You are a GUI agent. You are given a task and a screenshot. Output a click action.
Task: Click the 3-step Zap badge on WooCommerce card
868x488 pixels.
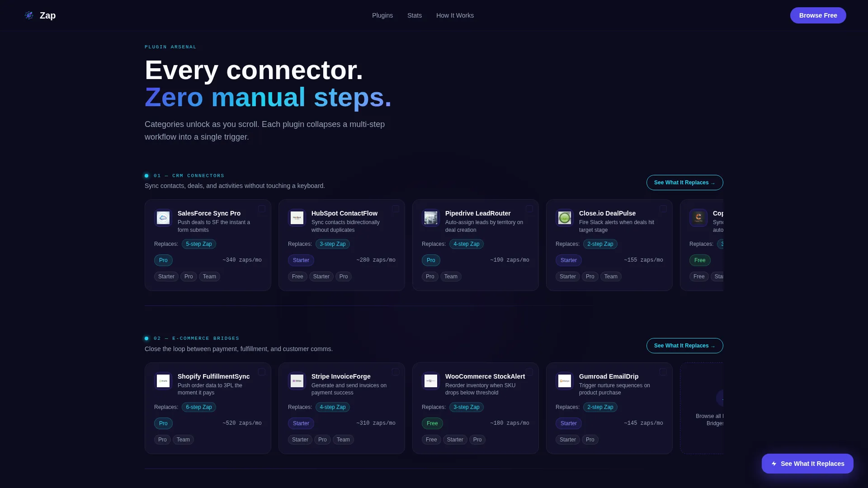pyautogui.click(x=467, y=407)
